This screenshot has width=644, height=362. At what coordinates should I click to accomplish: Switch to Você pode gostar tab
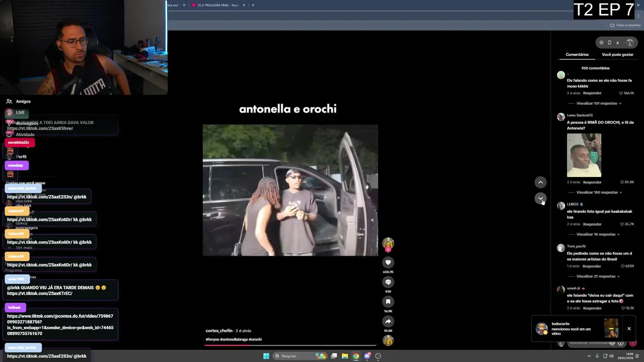click(x=617, y=54)
